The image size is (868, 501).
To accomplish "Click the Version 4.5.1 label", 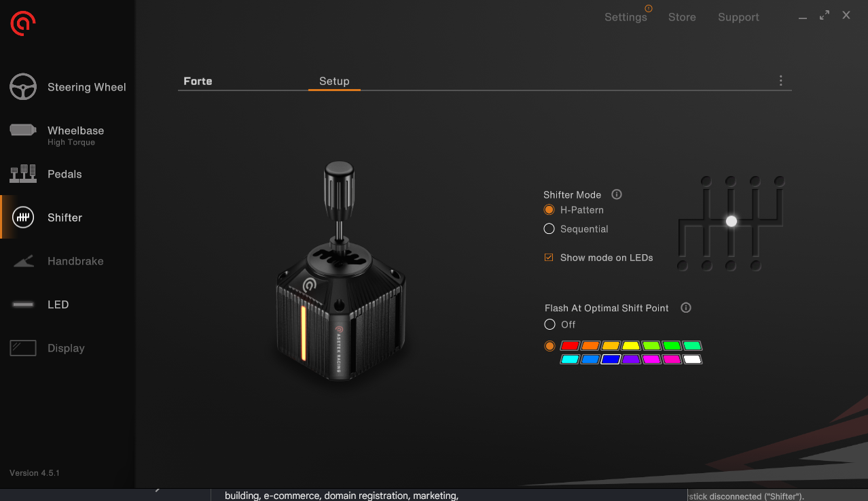I will (35, 472).
